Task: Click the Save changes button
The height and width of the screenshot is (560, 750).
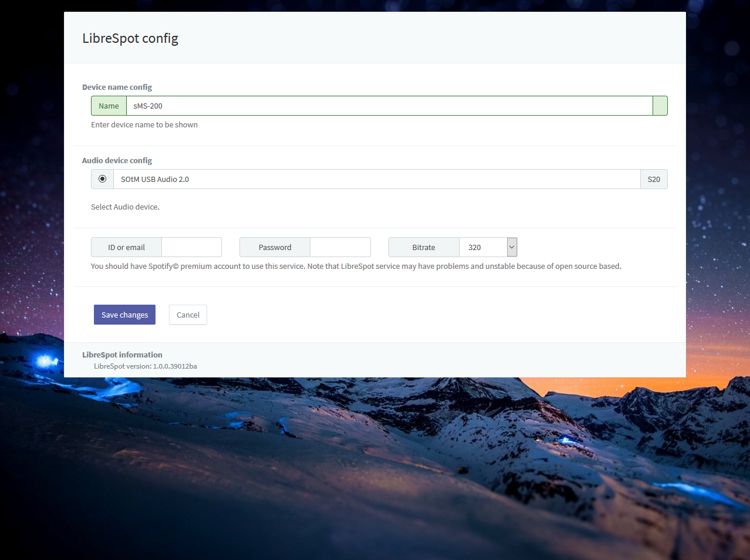Action: pos(124,315)
